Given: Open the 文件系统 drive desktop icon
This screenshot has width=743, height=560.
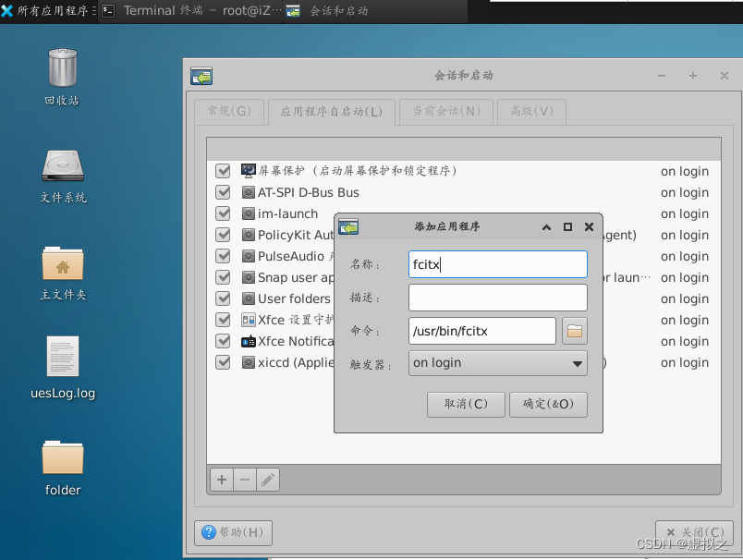Looking at the screenshot, I should tap(63, 165).
